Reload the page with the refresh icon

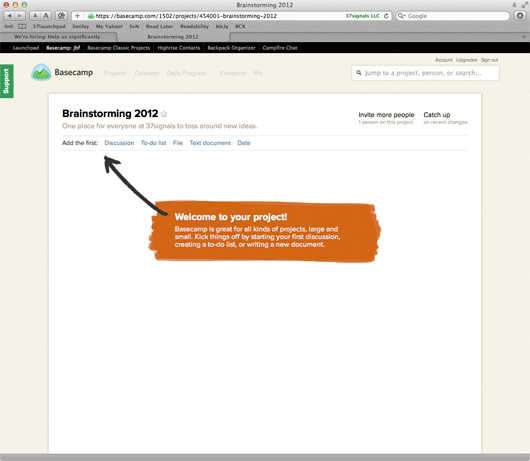(386, 16)
